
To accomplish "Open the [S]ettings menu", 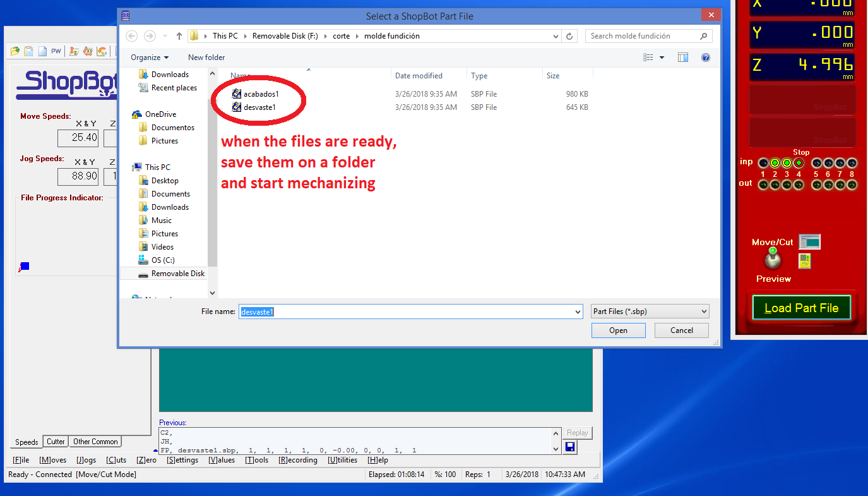I will (x=182, y=460).
